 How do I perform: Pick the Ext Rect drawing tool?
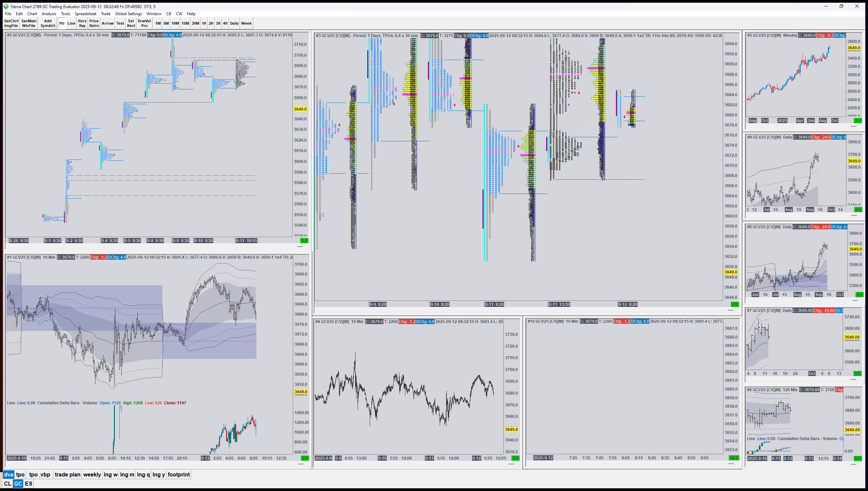pos(131,23)
